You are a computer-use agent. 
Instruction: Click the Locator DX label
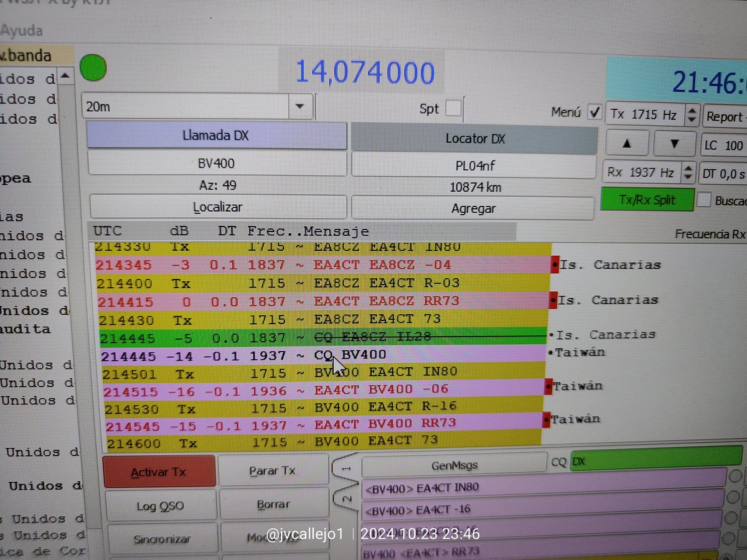point(474,138)
